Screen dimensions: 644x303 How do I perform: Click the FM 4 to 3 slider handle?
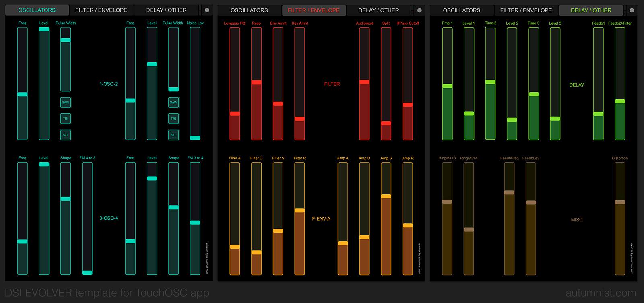pos(87,272)
